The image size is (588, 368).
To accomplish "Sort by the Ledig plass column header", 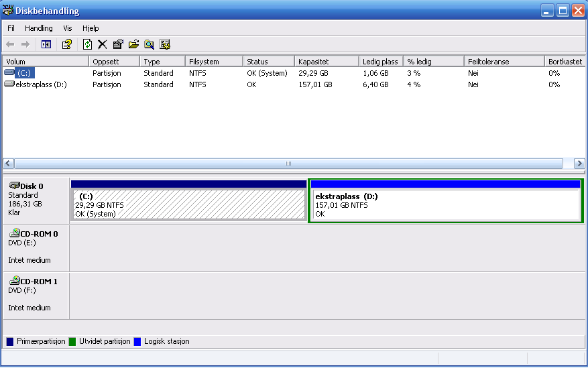I will 381,62.
